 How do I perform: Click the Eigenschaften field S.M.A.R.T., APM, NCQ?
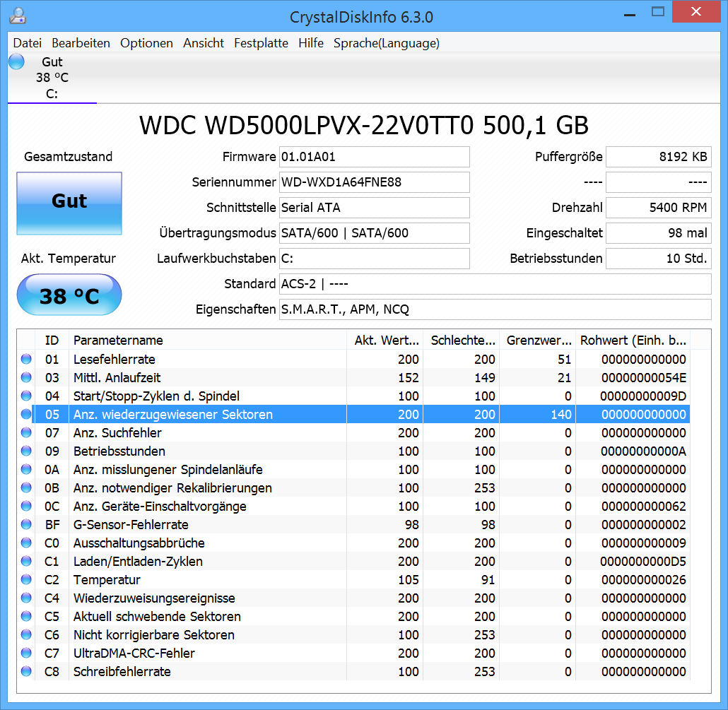pos(495,309)
